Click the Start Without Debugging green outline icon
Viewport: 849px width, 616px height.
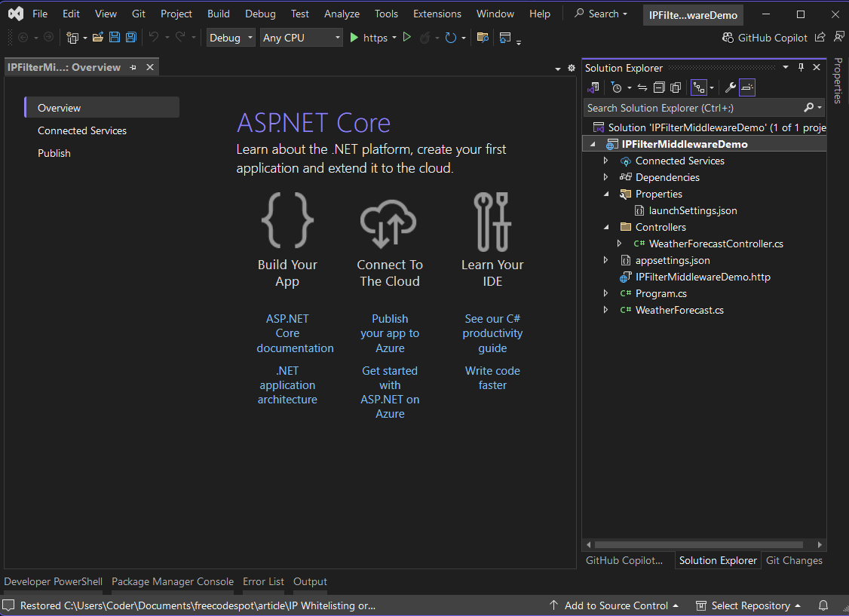pos(406,37)
